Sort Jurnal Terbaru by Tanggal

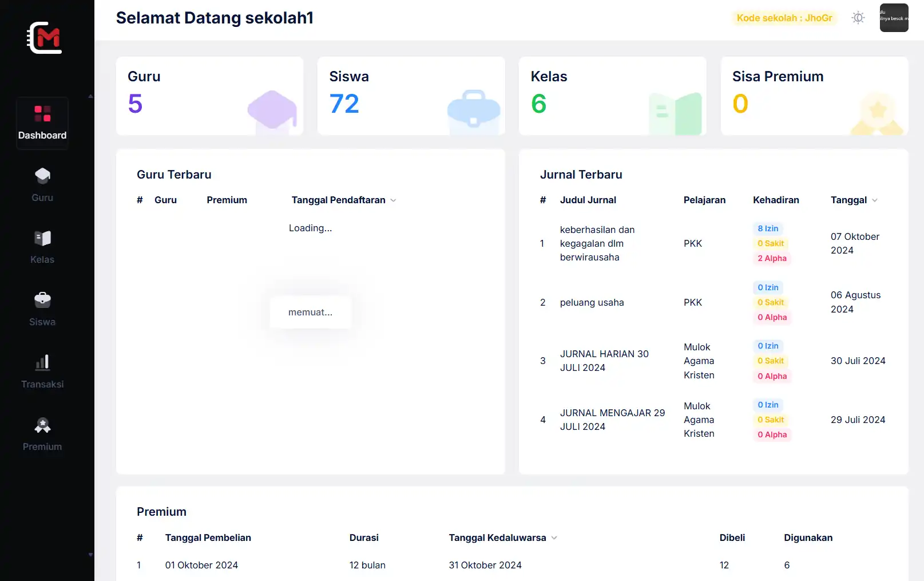(854, 200)
